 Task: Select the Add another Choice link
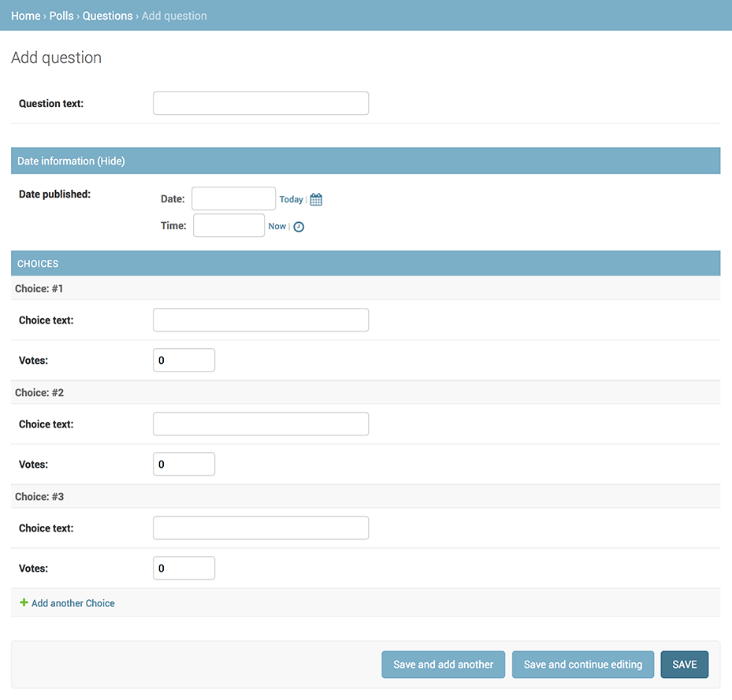click(x=72, y=603)
